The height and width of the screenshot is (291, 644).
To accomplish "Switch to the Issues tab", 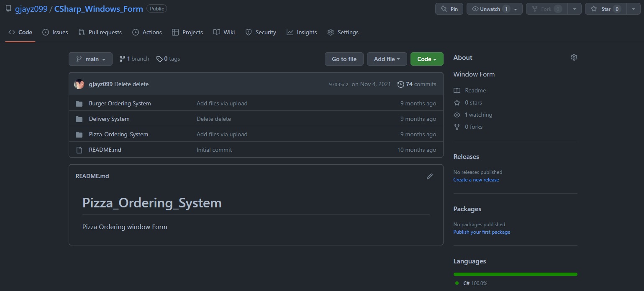I will [55, 32].
